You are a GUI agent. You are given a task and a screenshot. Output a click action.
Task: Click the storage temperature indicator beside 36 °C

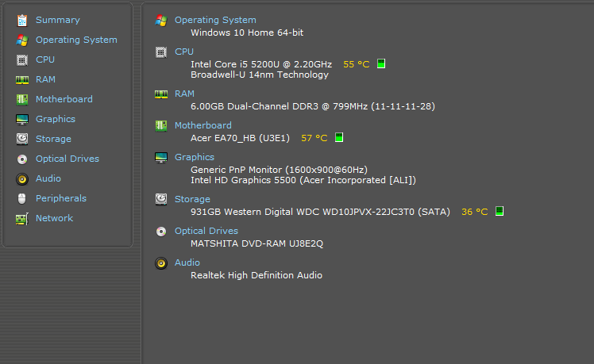499,211
